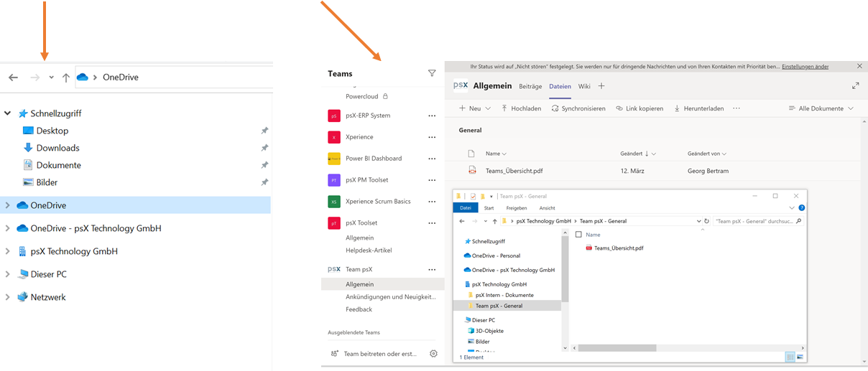The image size is (868, 371).
Task: Expand the Neu dropdown menu
Action: 487,108
